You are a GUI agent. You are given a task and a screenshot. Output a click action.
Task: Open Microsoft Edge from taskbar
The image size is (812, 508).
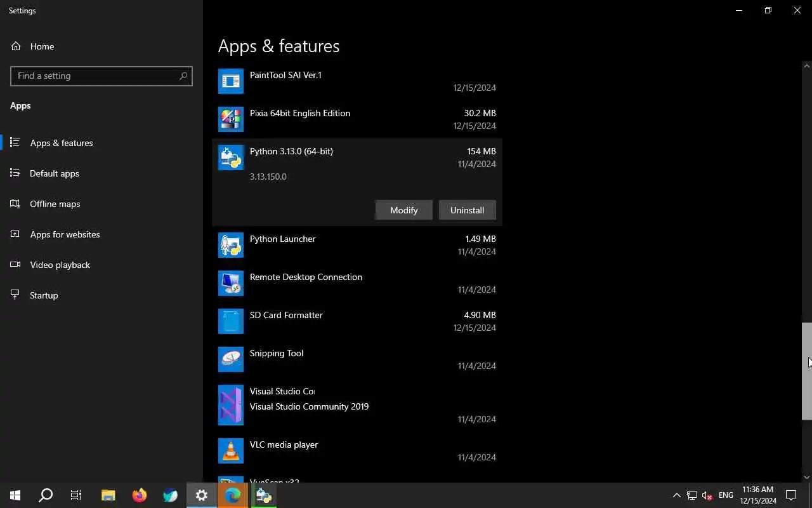click(x=233, y=495)
